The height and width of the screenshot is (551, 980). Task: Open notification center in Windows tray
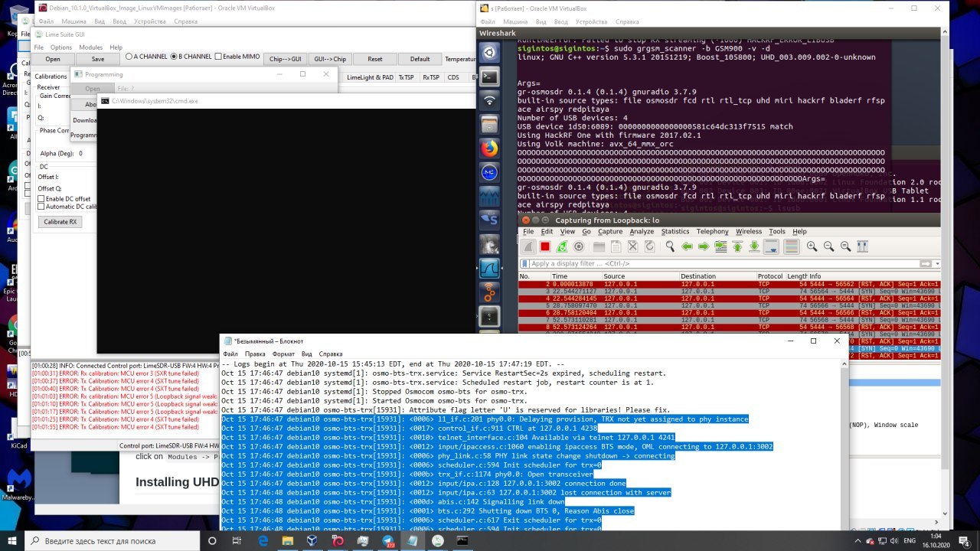pyautogui.click(x=965, y=540)
